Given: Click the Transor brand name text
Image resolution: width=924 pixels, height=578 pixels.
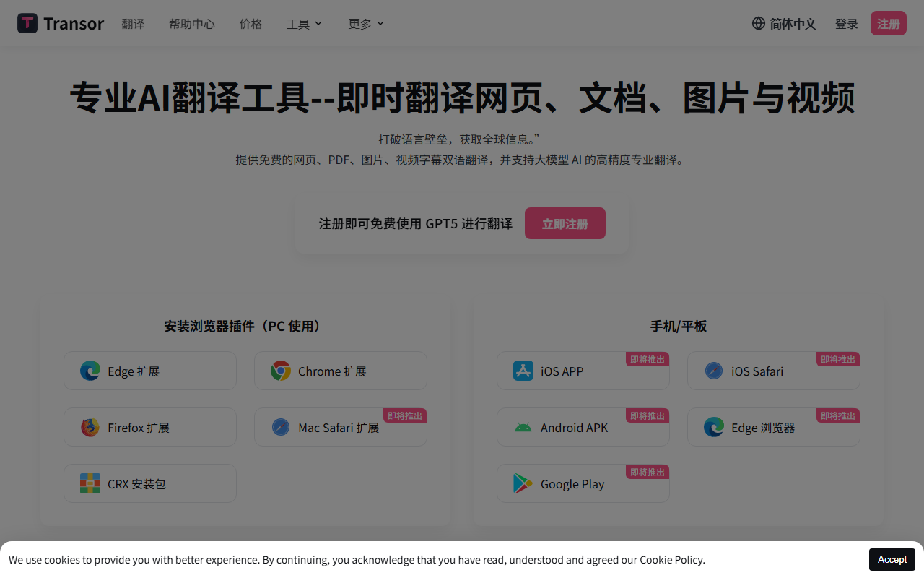Looking at the screenshot, I should (74, 24).
